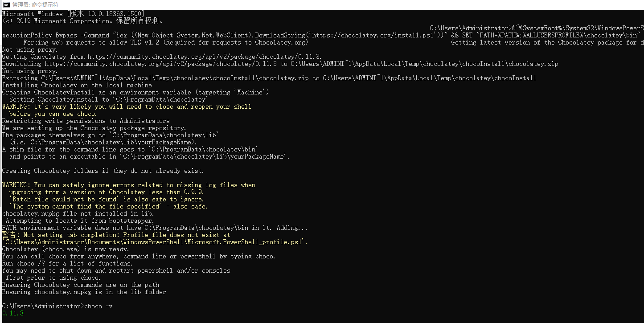Click the 'Run choco /? for a list of functions.' line
The image size is (644, 323).
pyautogui.click(x=67, y=263)
